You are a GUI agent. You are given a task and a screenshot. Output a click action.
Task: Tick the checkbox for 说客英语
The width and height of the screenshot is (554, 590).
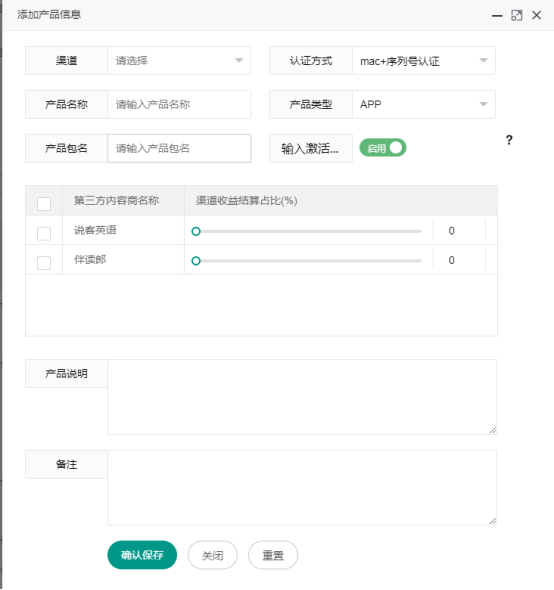[44, 233]
